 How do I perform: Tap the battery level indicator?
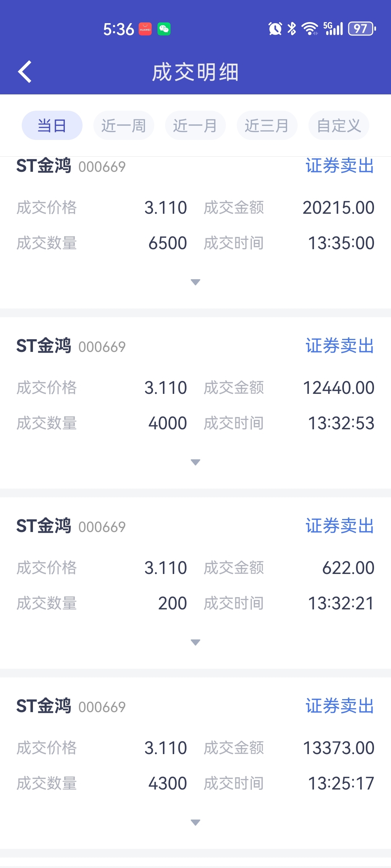(362, 29)
